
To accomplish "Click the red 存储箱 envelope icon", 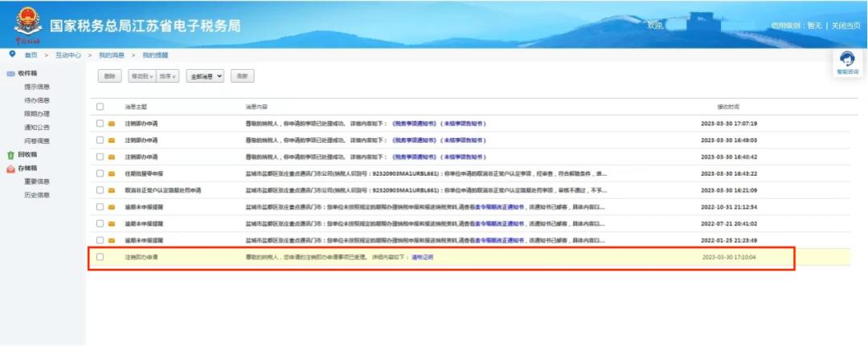I will [x=10, y=169].
